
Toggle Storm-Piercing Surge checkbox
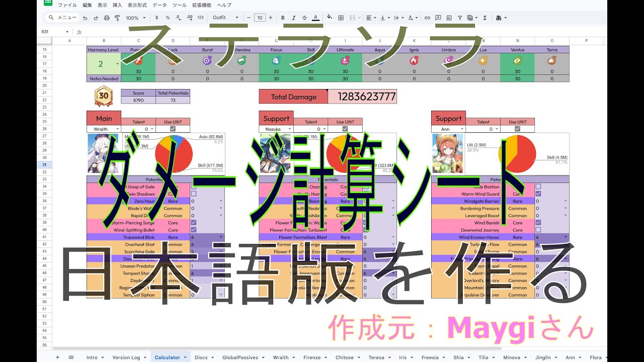(194, 223)
